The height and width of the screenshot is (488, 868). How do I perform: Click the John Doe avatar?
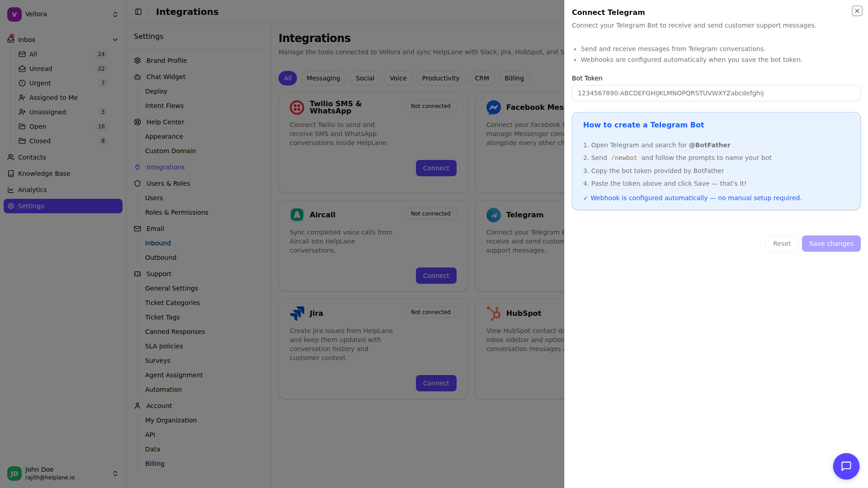tap(14, 474)
